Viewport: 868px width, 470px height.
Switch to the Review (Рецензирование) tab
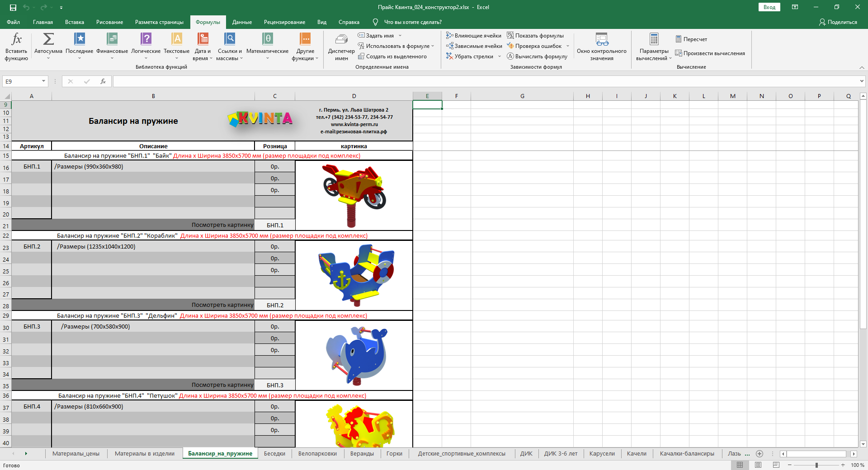[x=284, y=22]
